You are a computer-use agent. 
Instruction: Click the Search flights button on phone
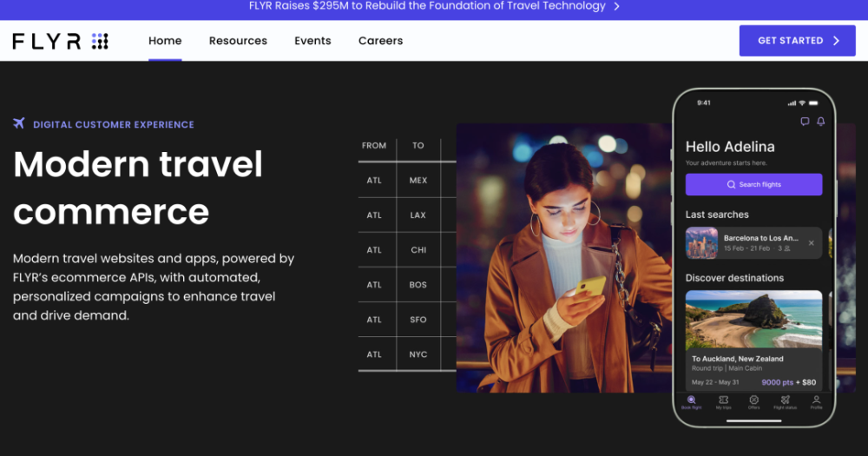(753, 184)
